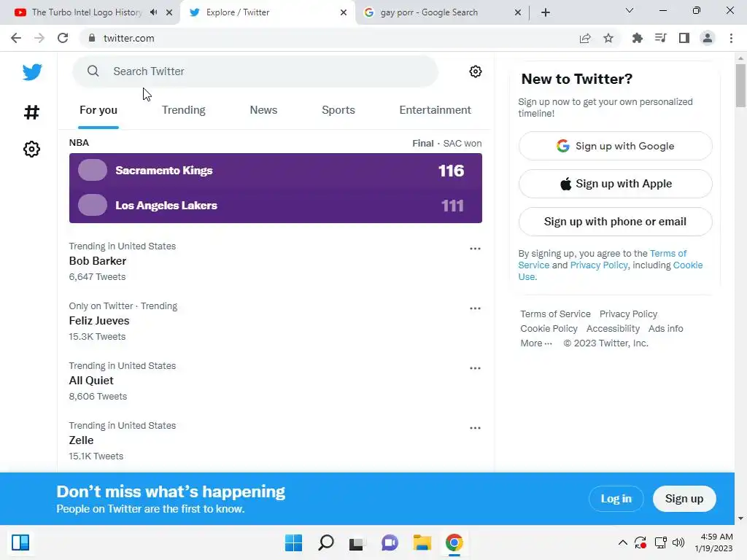Viewport: 747px width, 560px height.
Task: Open Chrome extensions puzzle icon
Action: click(x=637, y=38)
